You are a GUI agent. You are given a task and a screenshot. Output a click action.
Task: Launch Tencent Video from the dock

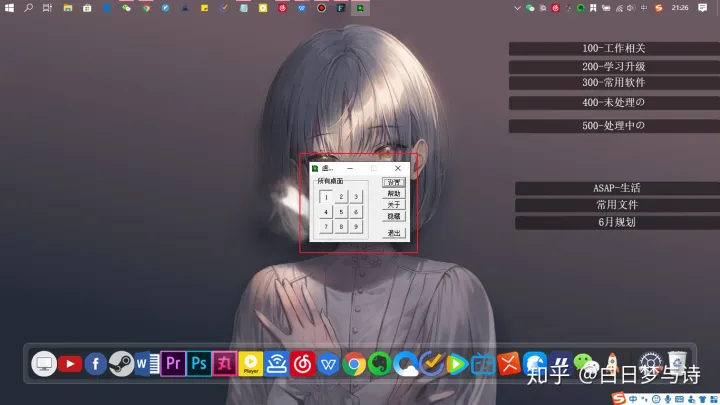(x=457, y=364)
